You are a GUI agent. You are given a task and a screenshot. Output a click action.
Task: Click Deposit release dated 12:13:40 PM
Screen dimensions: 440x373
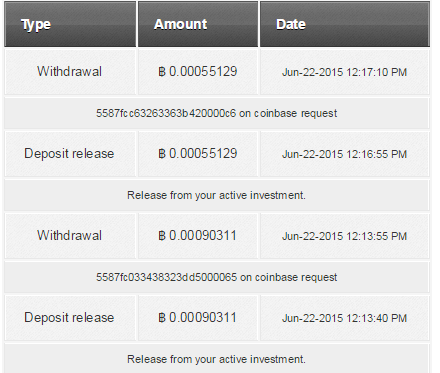69,318
